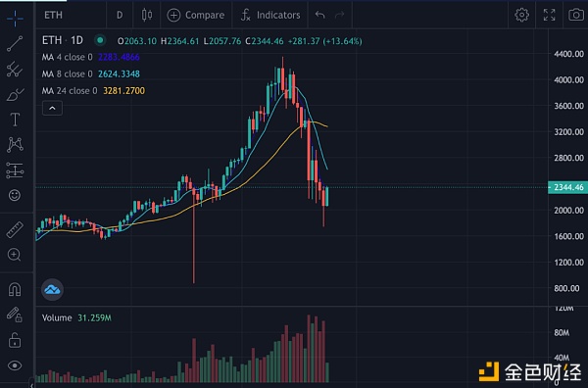
Task: Toggle hide all drawings eye icon
Action: coord(15,365)
